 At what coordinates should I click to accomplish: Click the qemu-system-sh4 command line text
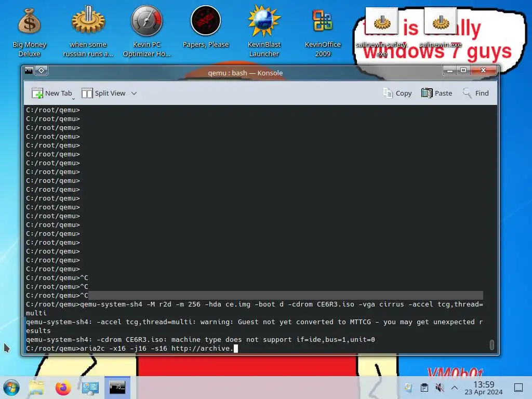click(255, 309)
